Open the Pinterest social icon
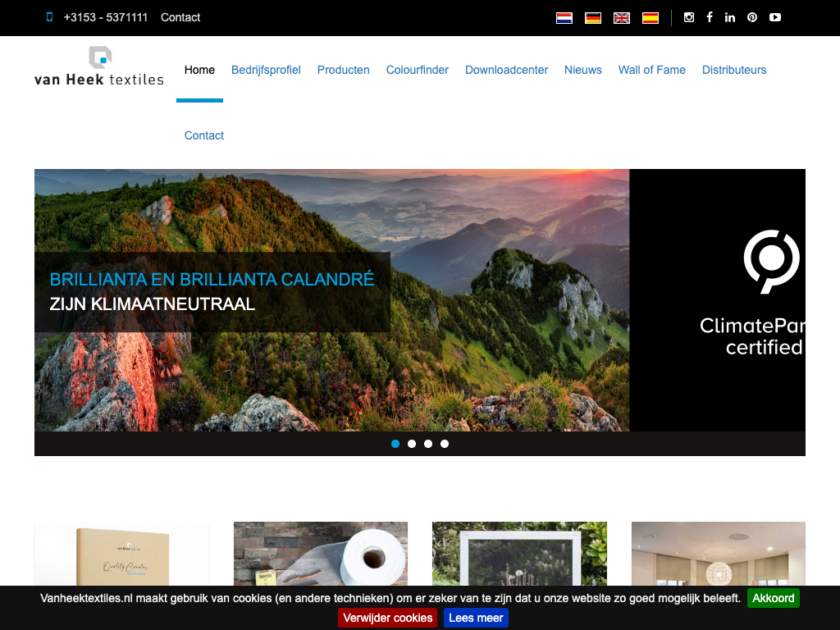Screen dimensions: 840x630 (752, 17)
